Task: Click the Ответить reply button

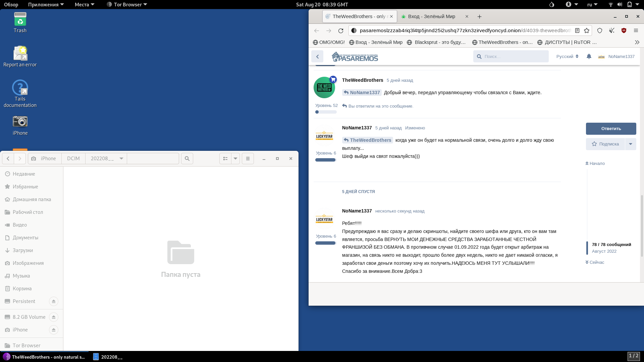Action: pos(611,129)
